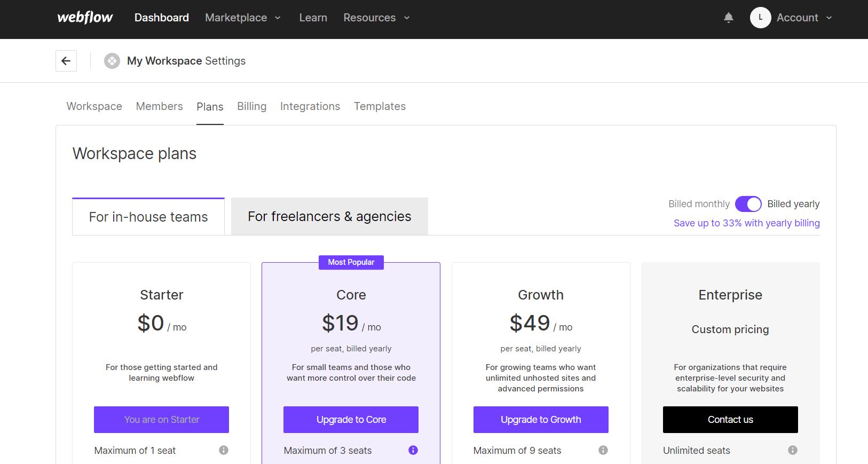This screenshot has height=464, width=868.
Task: Switch to the Members tab
Action: [160, 106]
